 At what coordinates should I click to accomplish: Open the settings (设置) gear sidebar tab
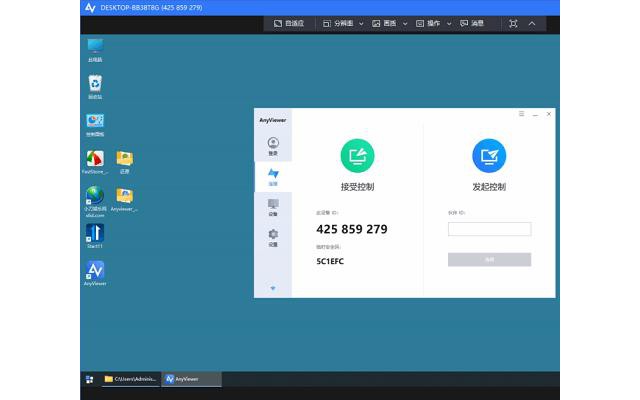273,238
